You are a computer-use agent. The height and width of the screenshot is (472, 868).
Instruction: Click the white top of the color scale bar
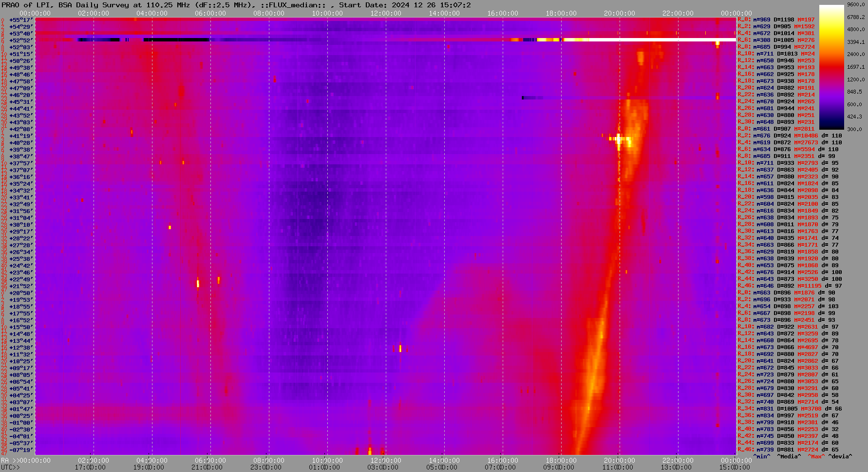click(831, 9)
